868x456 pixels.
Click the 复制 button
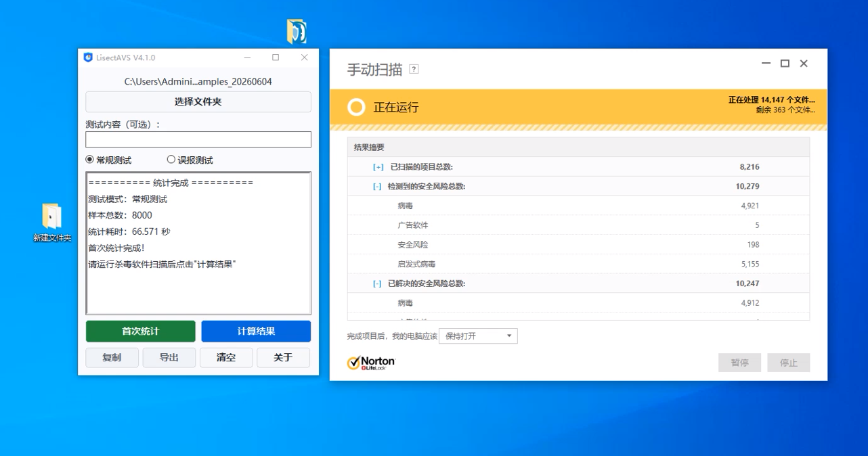pos(112,357)
